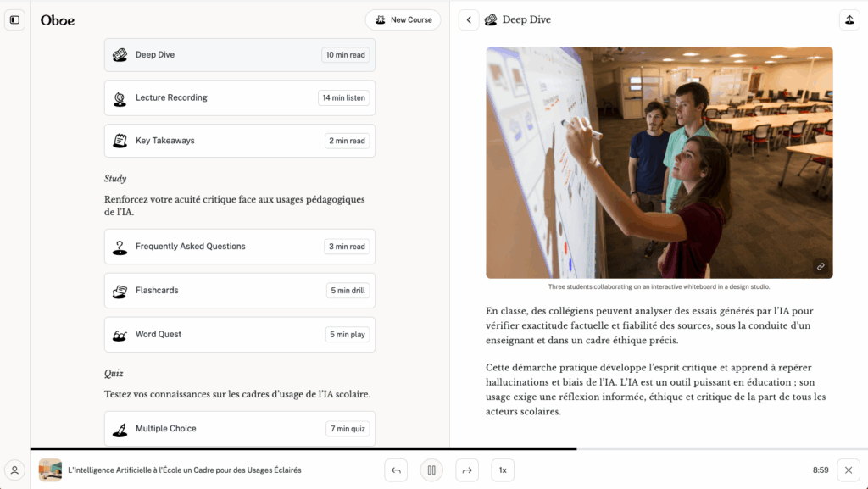Open the user profile icon

click(x=14, y=470)
